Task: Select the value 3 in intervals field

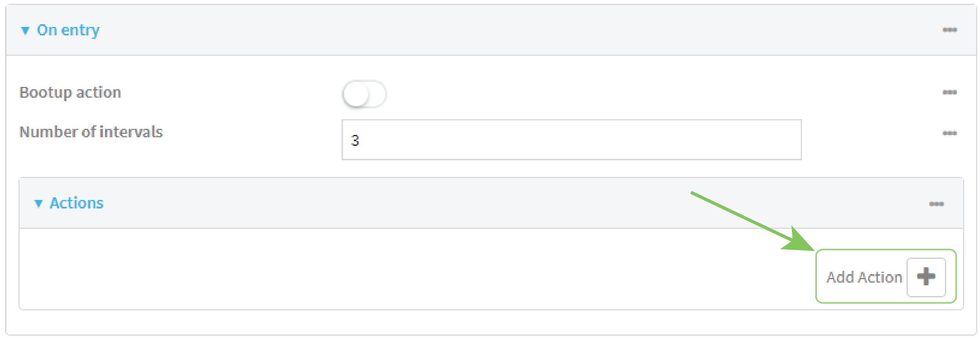Action: pyautogui.click(x=355, y=140)
